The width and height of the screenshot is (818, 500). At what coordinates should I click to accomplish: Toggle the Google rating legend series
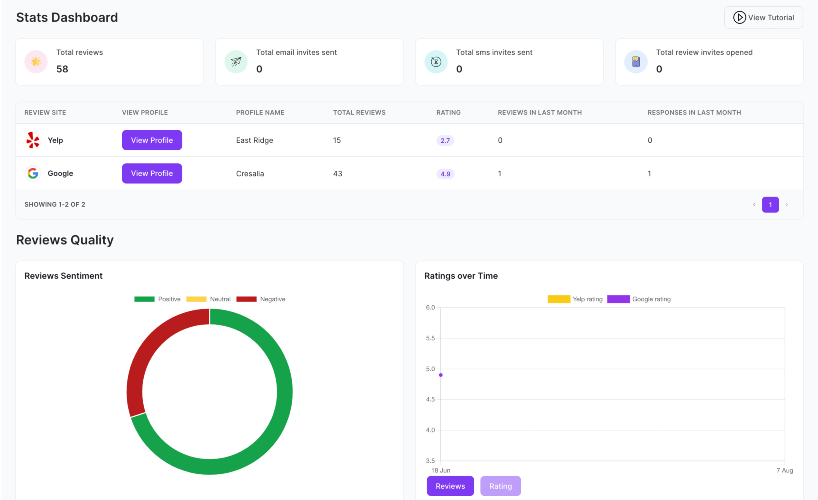pyautogui.click(x=639, y=299)
